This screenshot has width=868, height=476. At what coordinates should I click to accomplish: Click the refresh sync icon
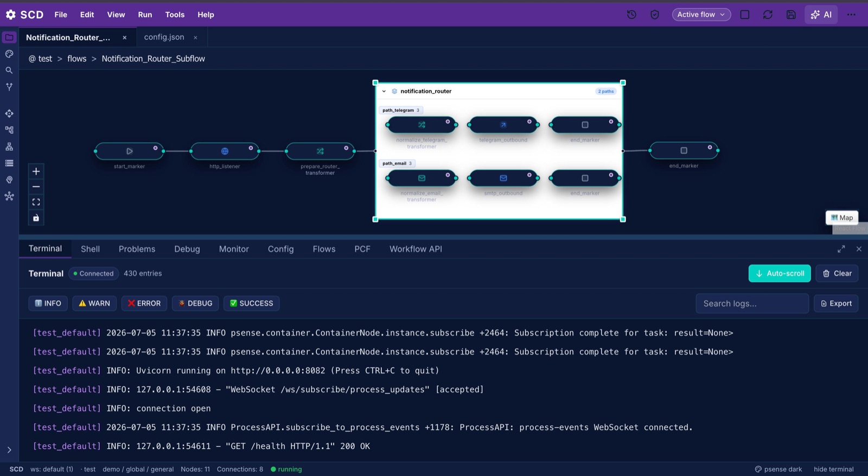pos(768,15)
